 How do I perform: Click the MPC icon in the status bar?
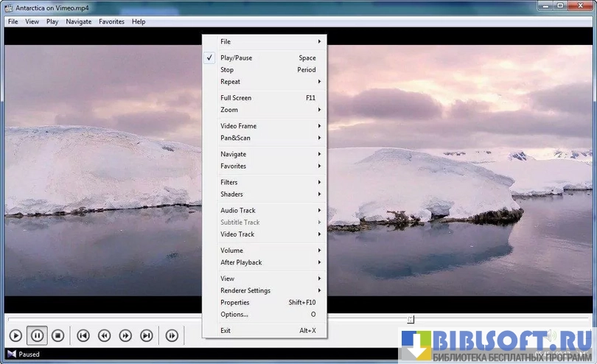pos(10,354)
